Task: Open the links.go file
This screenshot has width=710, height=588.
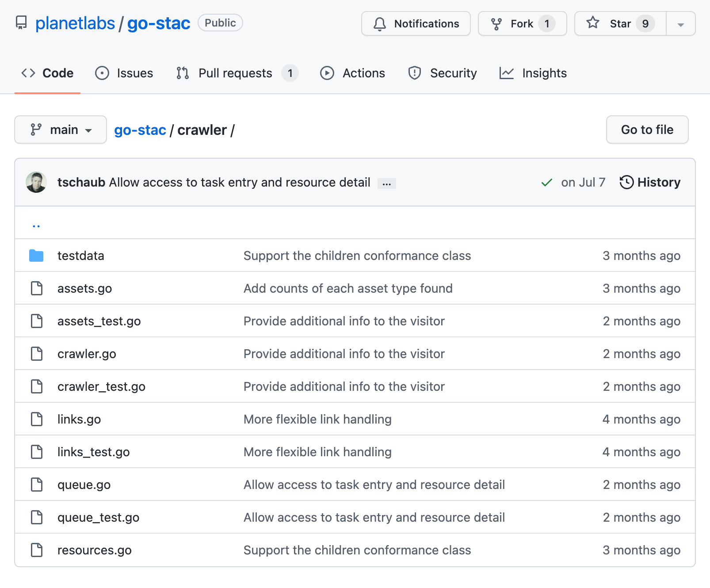Action: [x=79, y=419]
